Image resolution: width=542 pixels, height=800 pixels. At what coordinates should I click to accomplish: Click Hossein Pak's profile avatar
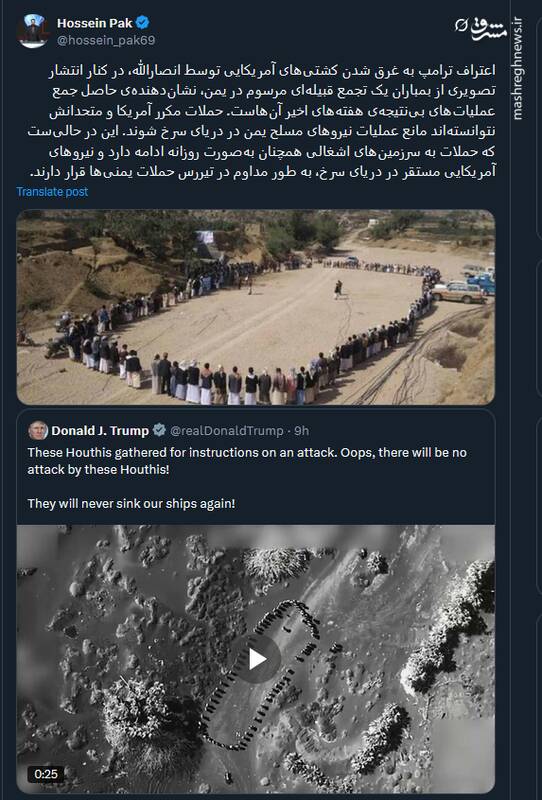point(33,31)
